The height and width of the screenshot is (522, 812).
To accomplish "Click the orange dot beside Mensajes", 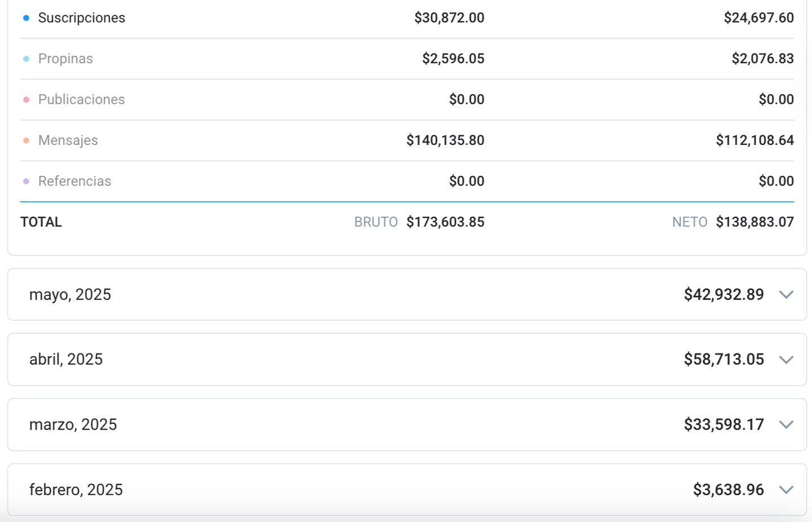I will (26, 140).
